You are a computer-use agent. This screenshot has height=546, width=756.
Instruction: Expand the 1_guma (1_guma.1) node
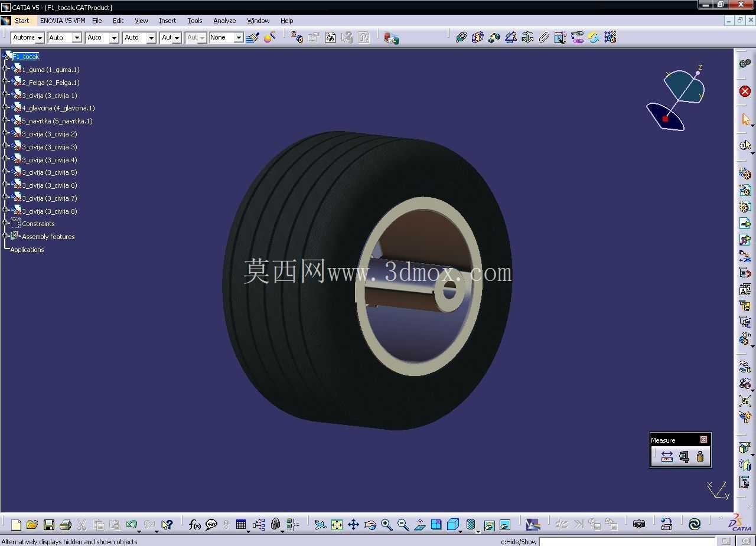point(5,70)
